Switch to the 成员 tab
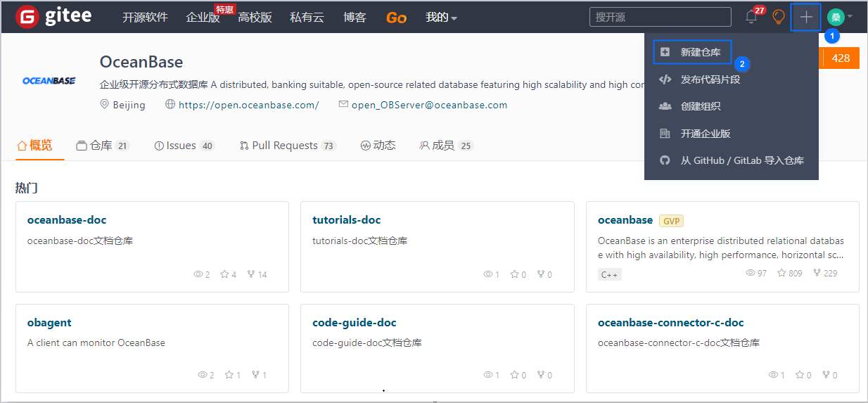The height and width of the screenshot is (403, 868). [x=447, y=146]
